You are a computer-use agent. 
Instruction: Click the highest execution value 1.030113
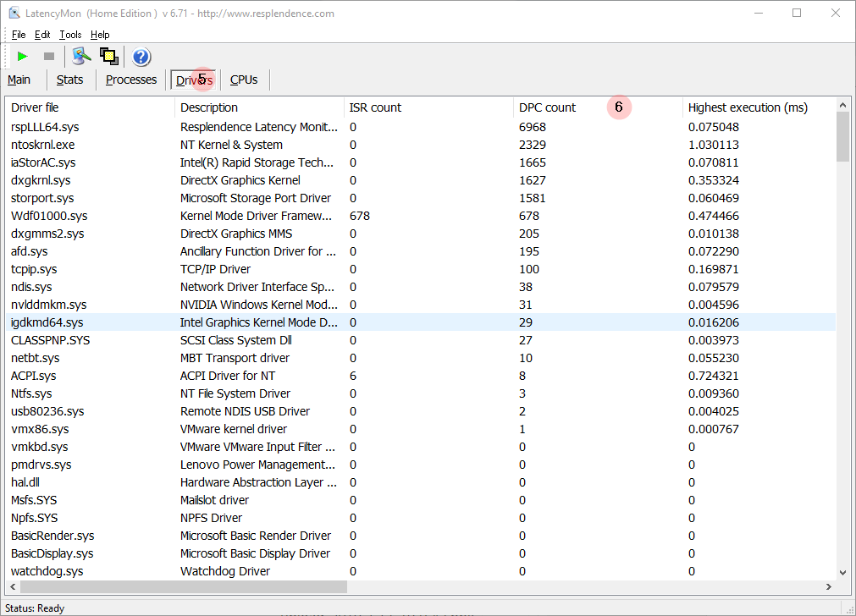(x=714, y=146)
